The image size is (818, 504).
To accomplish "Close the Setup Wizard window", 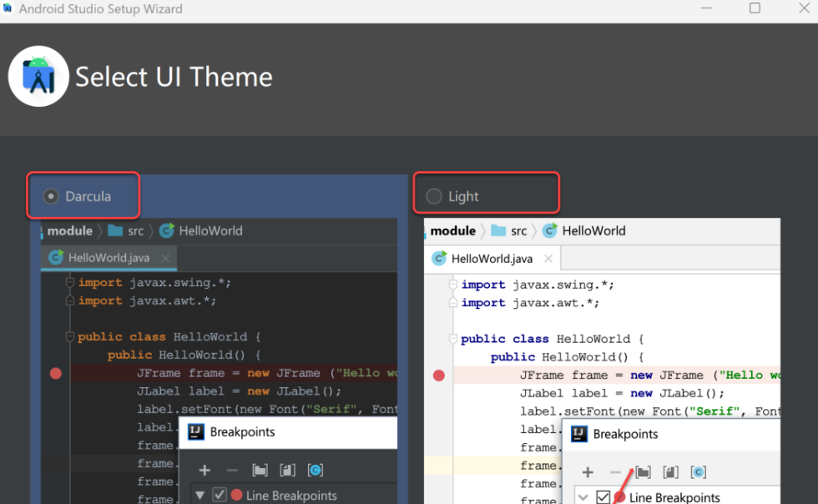I will point(804,8).
